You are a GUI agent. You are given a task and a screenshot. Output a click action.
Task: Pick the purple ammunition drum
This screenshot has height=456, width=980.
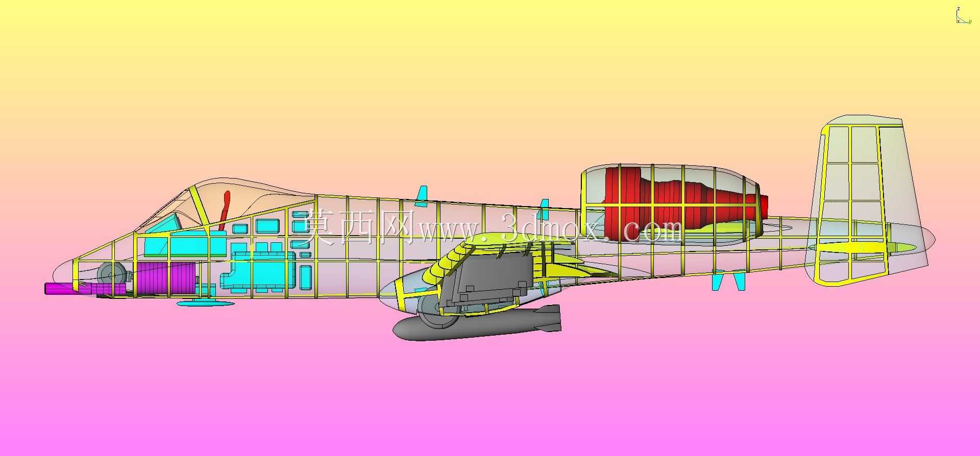166,278
